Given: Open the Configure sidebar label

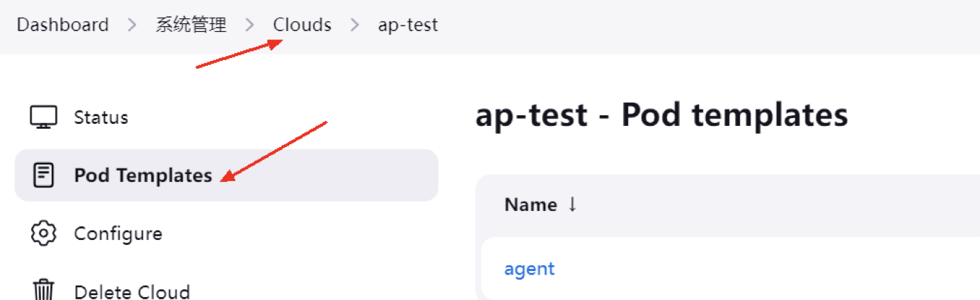Looking at the screenshot, I should [x=118, y=233].
